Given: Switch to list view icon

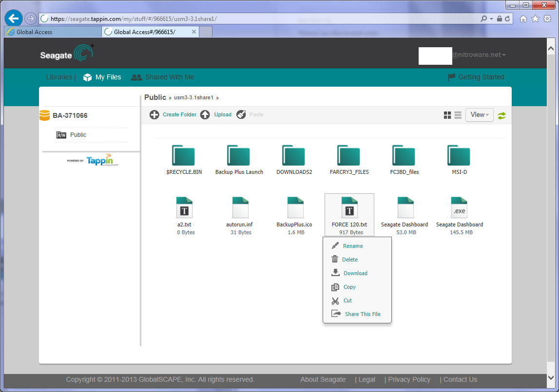Looking at the screenshot, I should (458, 115).
